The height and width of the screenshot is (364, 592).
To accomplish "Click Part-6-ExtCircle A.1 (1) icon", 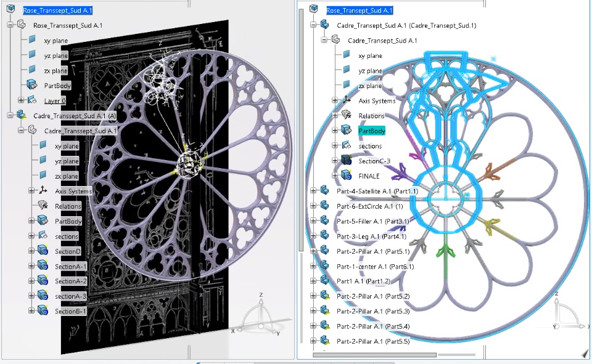I will [325, 205].
